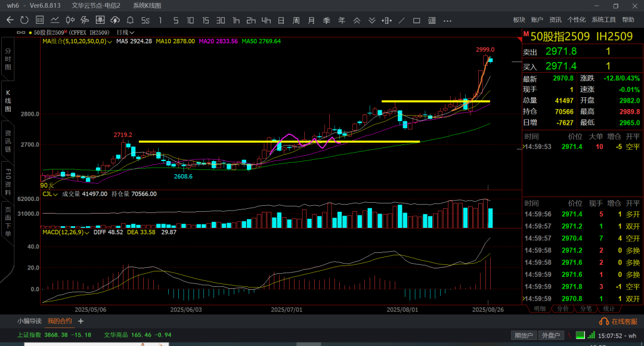Switch to 明细 tick detail tab
The image size is (644, 346).
(x=539, y=308)
